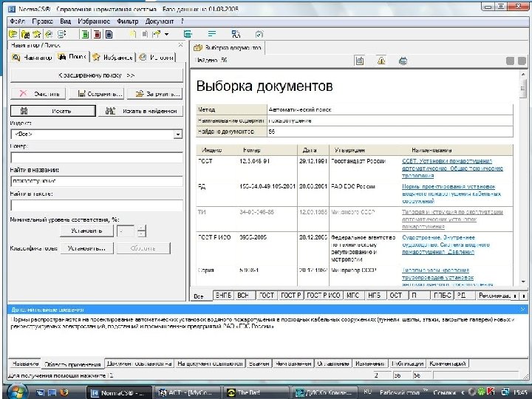Click the teal list-tree toolbar icon
This screenshot has height=399, width=532.
pos(188,34)
